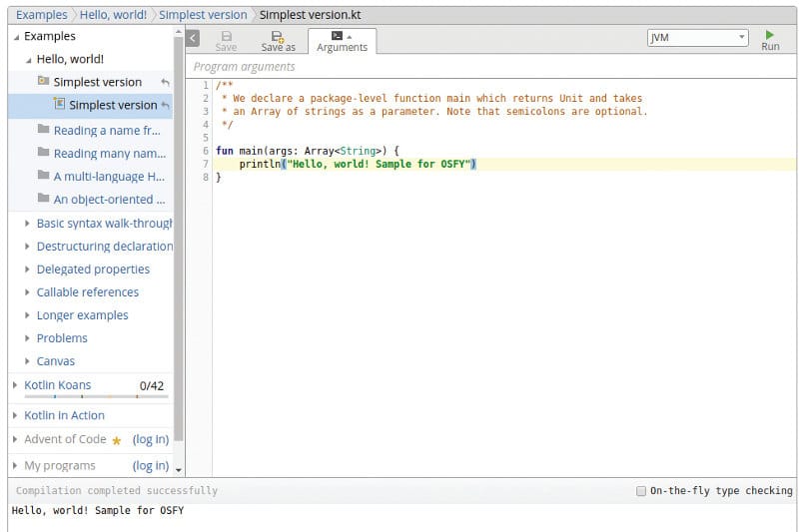Collapse the sidebar with the left arrow button

pyautogui.click(x=193, y=38)
